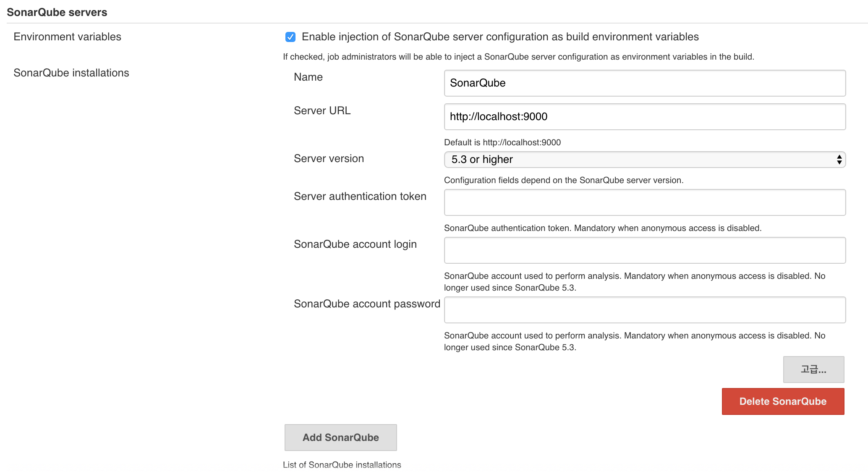Click the Enable injection checkbox label text
The image size is (868, 472).
[499, 37]
